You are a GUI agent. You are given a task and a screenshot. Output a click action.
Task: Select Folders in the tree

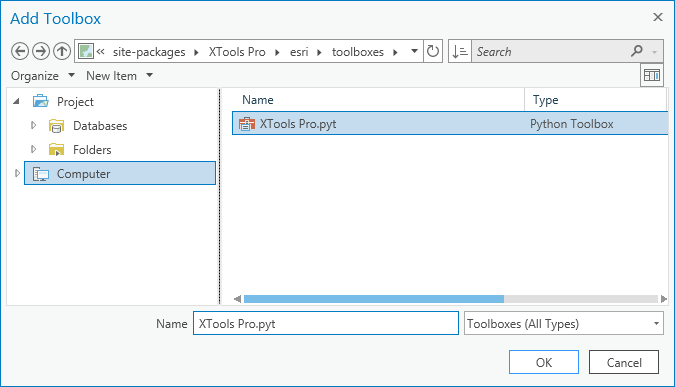92,150
